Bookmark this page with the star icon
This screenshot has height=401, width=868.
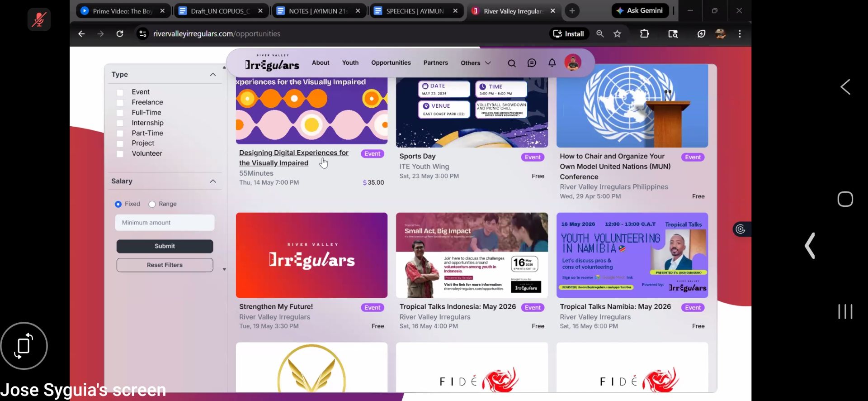617,33
